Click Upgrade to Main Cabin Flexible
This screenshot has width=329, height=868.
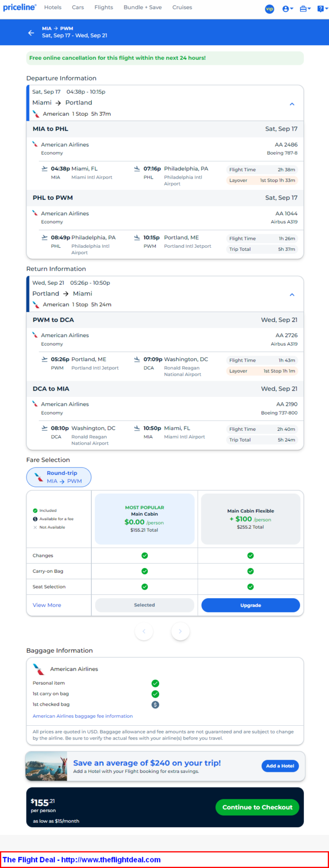tap(250, 605)
